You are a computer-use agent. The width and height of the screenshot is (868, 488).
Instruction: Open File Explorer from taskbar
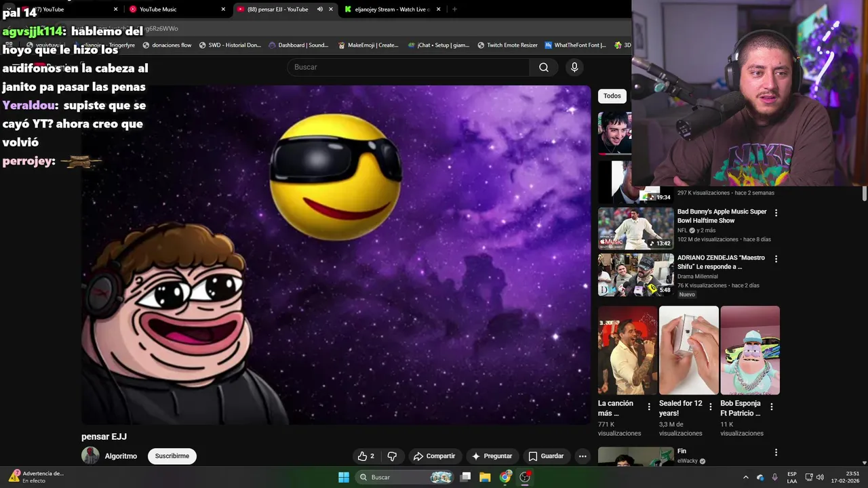click(x=485, y=477)
